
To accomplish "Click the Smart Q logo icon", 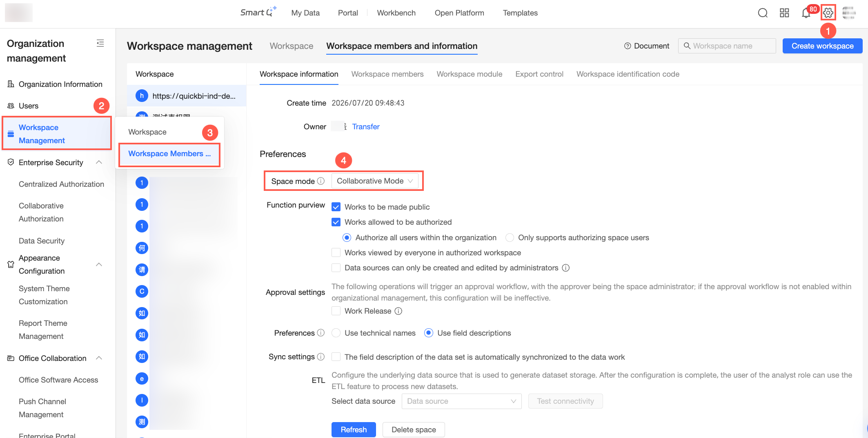I will [258, 12].
